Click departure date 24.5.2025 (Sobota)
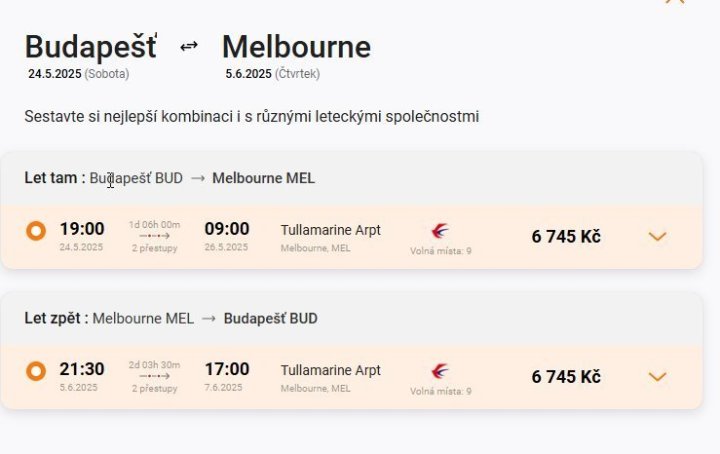Image resolution: width=720 pixels, height=454 pixels. pyautogui.click(x=78, y=74)
